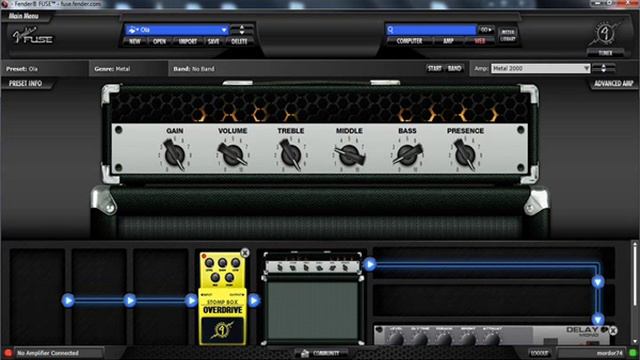
Task: Click signal arrow right after Overdrive pedal
Action: [x=254, y=301]
